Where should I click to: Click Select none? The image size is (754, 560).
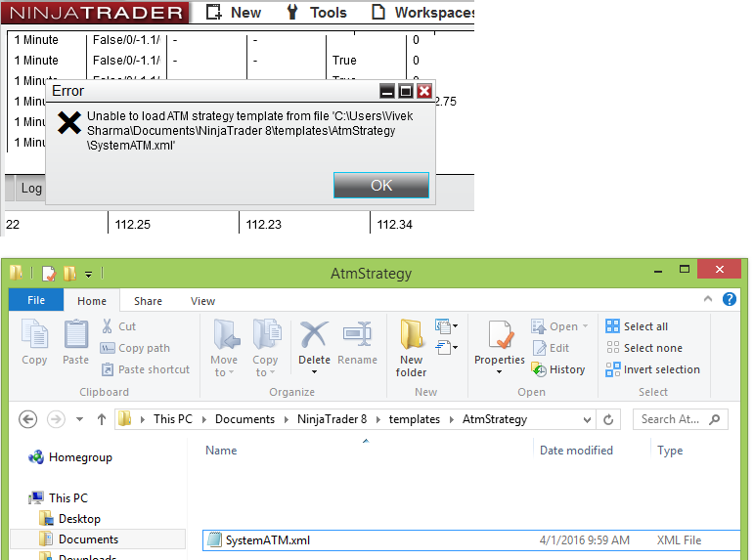(644, 348)
